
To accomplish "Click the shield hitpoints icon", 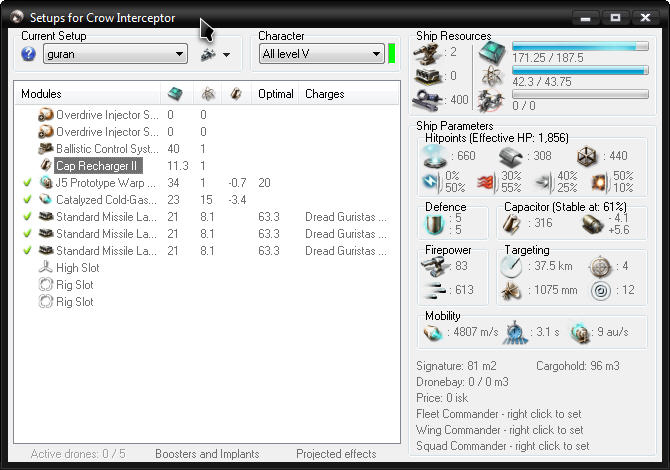I will coord(435,156).
